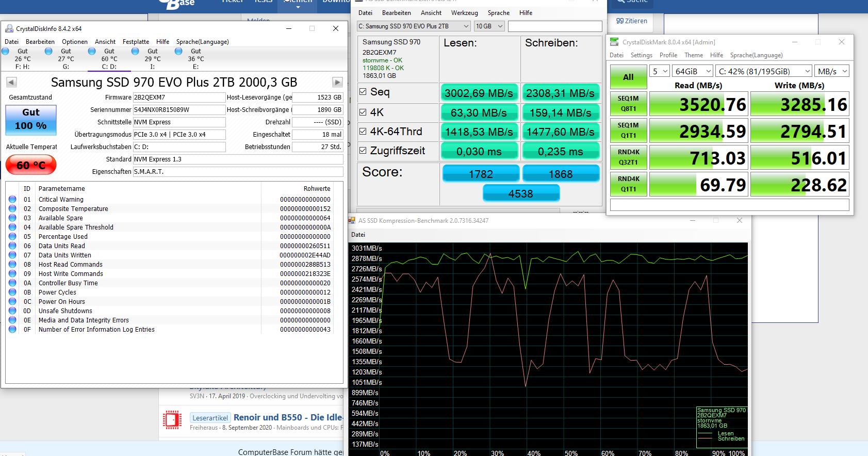Viewport: 868px width, 456px height.
Task: Toggle the 4K-64Thrd test checkbox
Action: coord(363,132)
